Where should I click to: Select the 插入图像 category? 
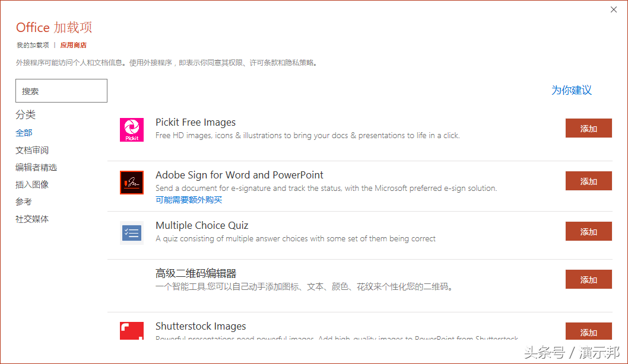tap(32, 185)
